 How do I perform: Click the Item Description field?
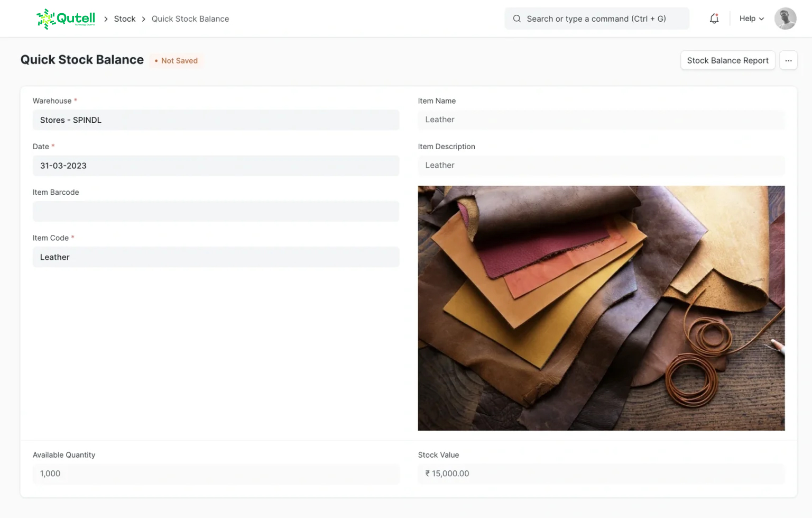coord(601,165)
